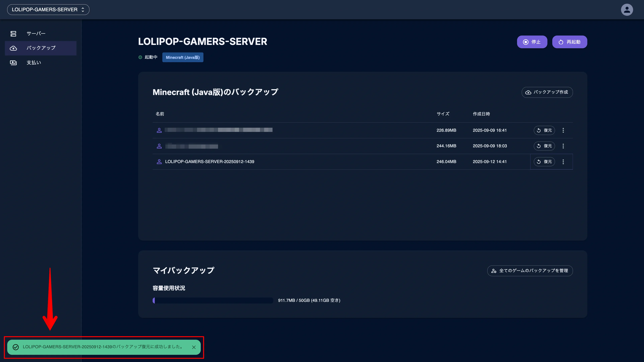Click the 再起動 restart button

click(569, 42)
